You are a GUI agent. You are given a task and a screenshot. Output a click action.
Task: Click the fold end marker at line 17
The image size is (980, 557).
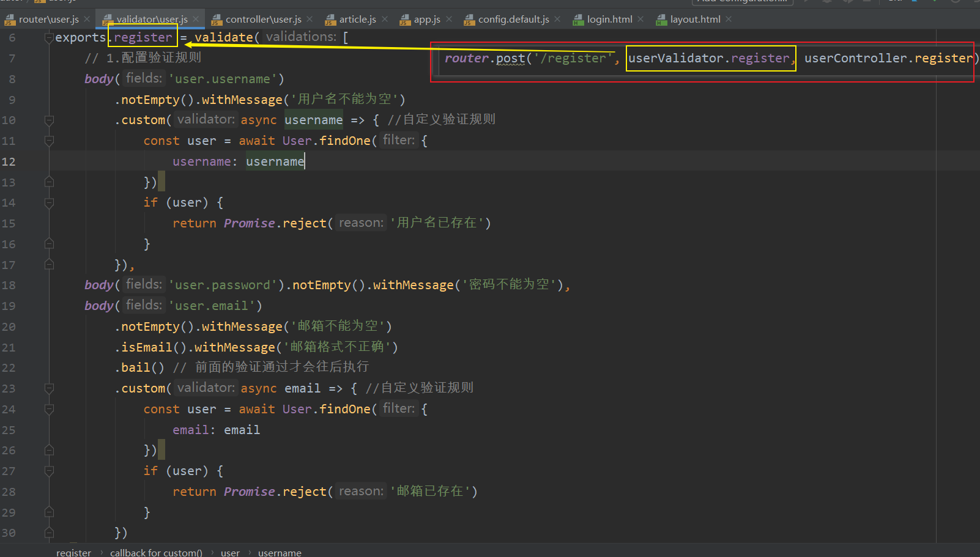(x=50, y=265)
